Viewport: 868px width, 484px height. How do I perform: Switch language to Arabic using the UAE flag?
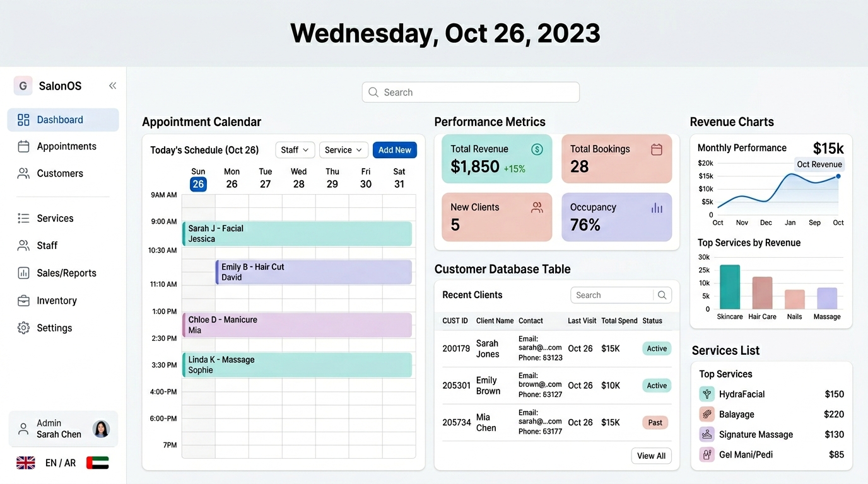pyautogui.click(x=97, y=462)
